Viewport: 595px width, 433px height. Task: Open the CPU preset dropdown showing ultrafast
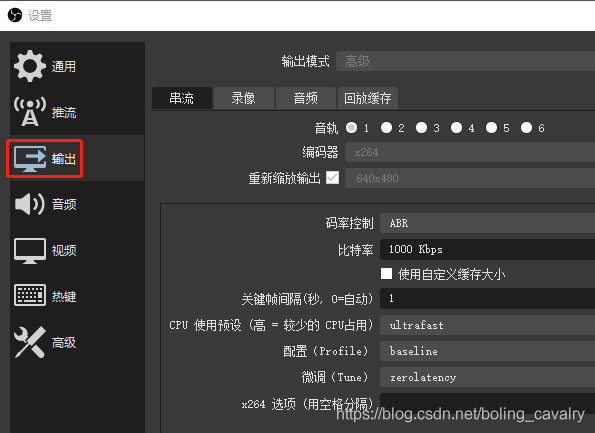(x=487, y=325)
